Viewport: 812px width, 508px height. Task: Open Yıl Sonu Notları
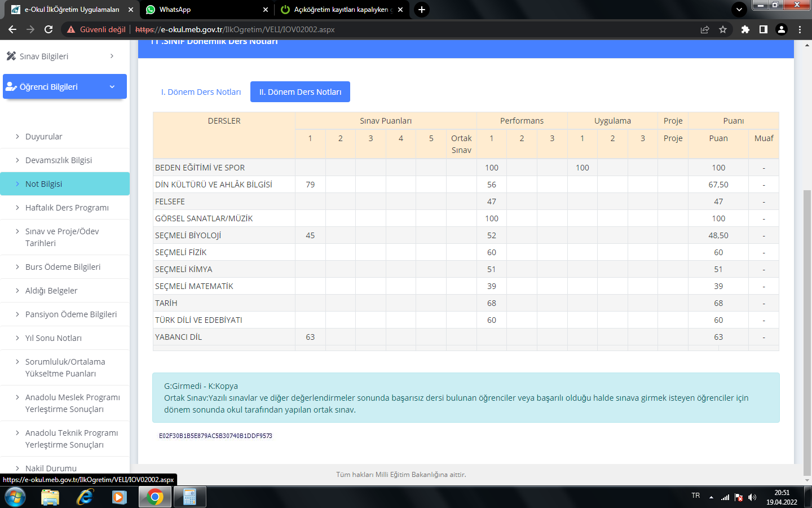65,338
